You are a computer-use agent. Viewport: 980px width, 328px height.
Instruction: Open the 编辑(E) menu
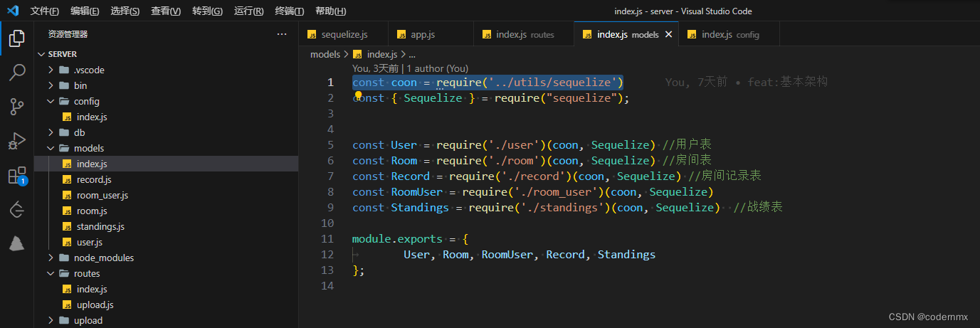pos(85,11)
